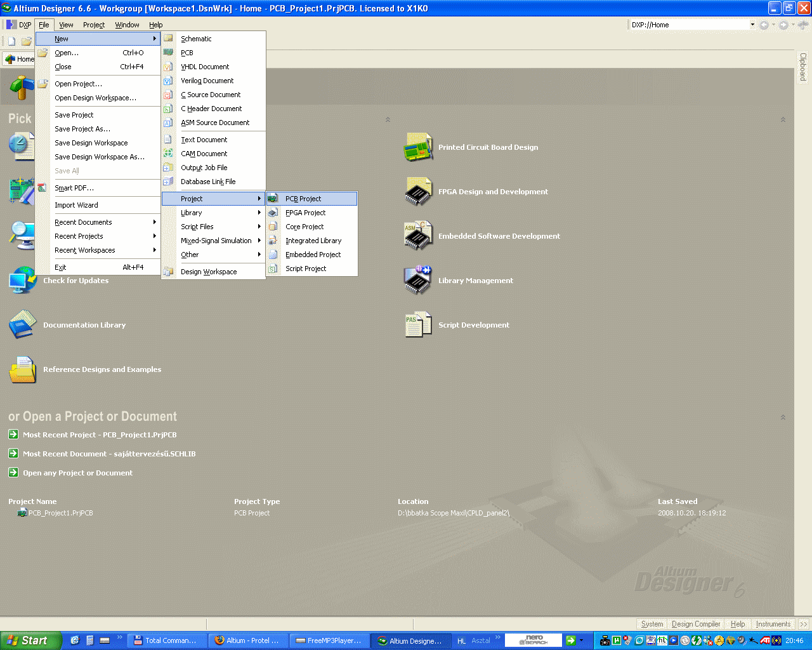Collapse the 'or Open a Project or Document' section

[783, 417]
